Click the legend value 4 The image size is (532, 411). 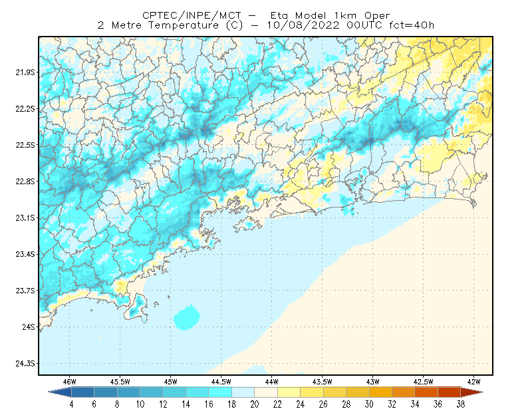(71, 404)
